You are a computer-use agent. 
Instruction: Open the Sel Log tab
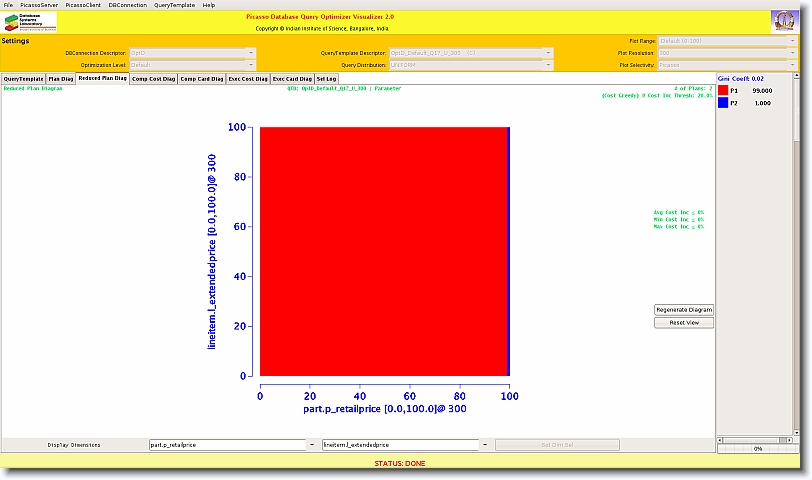pyautogui.click(x=327, y=78)
